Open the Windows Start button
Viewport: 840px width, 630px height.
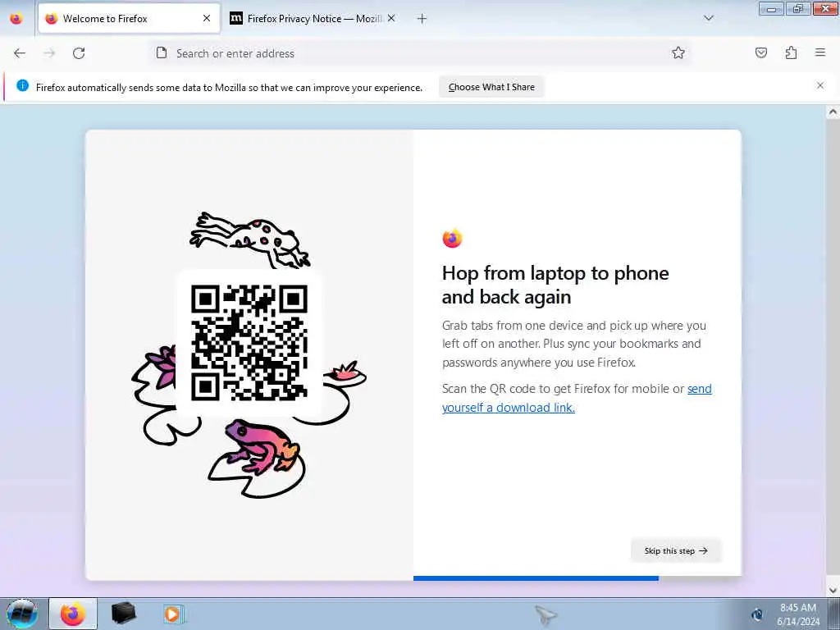(x=22, y=614)
